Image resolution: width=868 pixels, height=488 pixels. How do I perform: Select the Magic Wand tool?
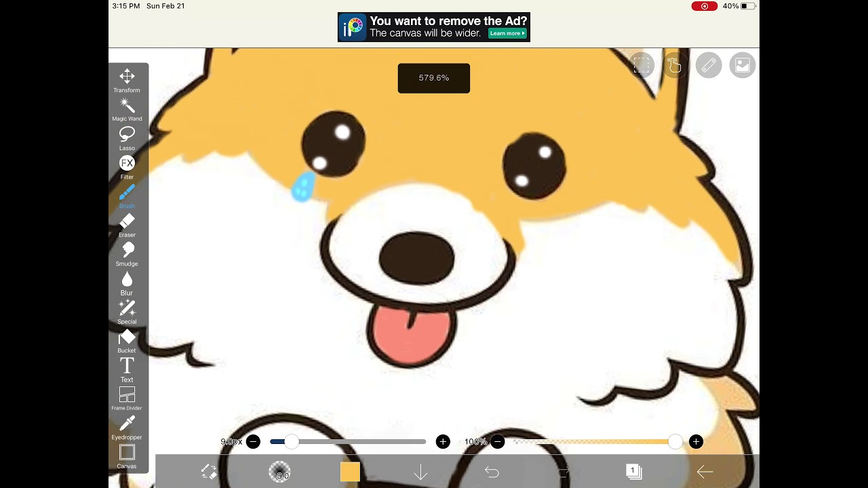coord(127,110)
